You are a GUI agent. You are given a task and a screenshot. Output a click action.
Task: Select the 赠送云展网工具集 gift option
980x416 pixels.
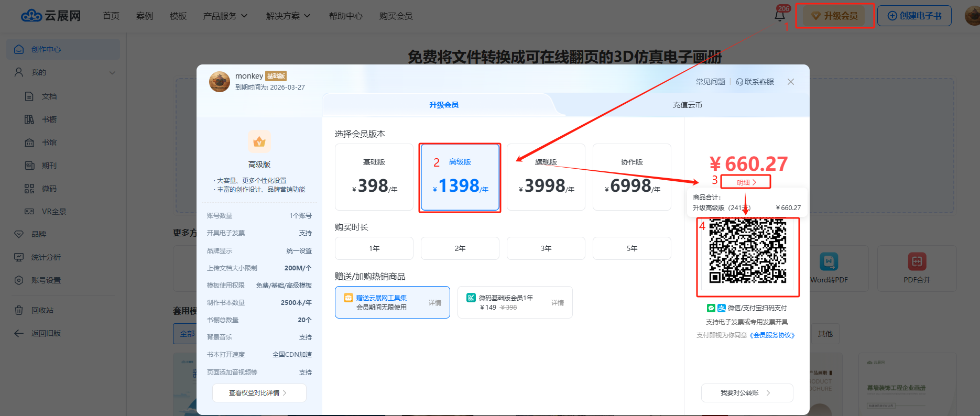point(392,302)
